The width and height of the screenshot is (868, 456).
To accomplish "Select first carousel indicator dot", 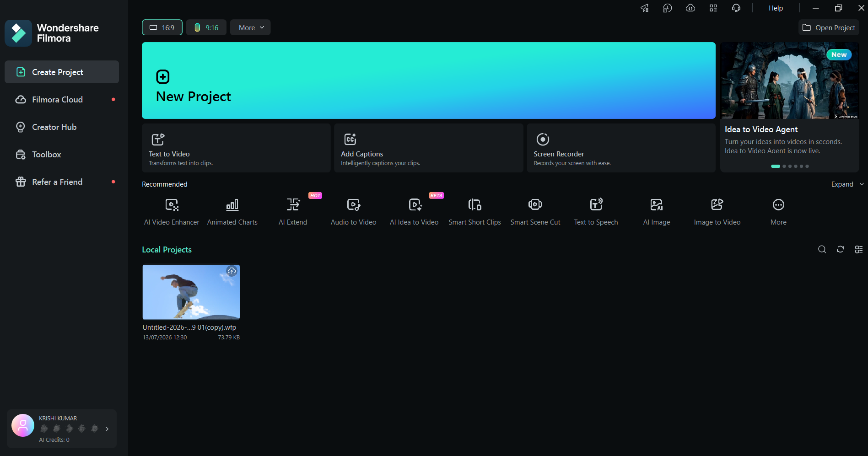I will pyautogui.click(x=775, y=166).
